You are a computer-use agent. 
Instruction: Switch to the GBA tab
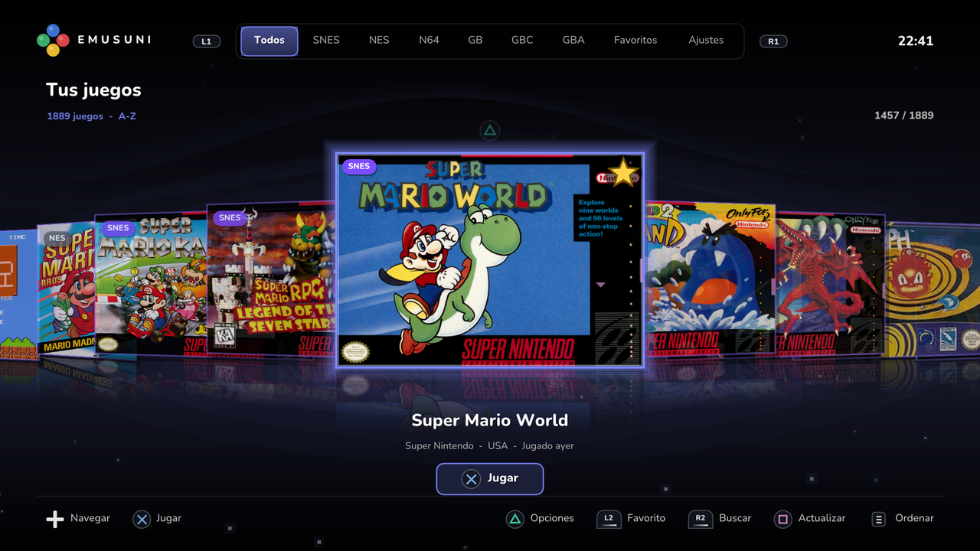coord(573,41)
